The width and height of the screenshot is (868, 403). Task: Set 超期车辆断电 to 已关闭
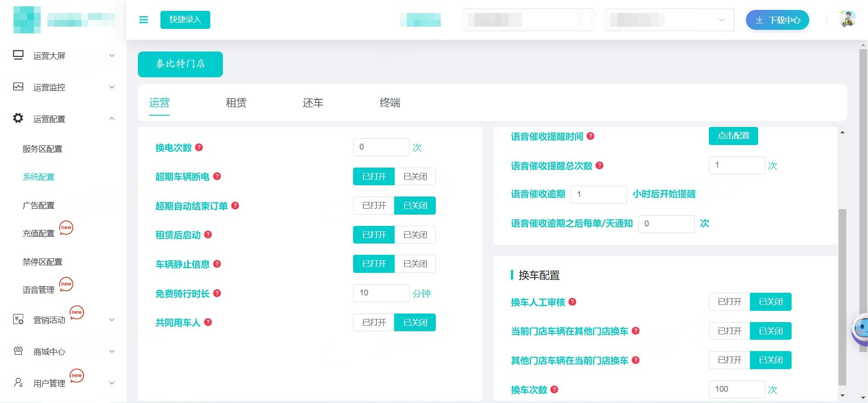point(415,176)
